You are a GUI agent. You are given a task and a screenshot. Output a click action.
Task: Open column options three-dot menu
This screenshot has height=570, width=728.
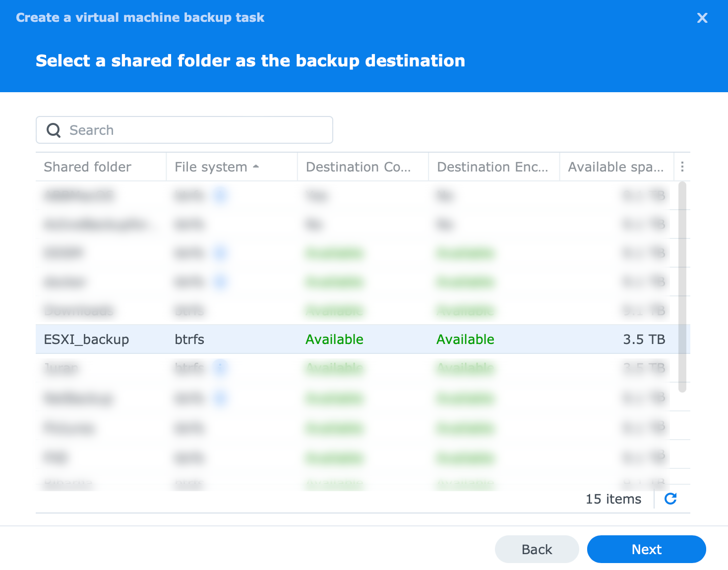coord(682,167)
